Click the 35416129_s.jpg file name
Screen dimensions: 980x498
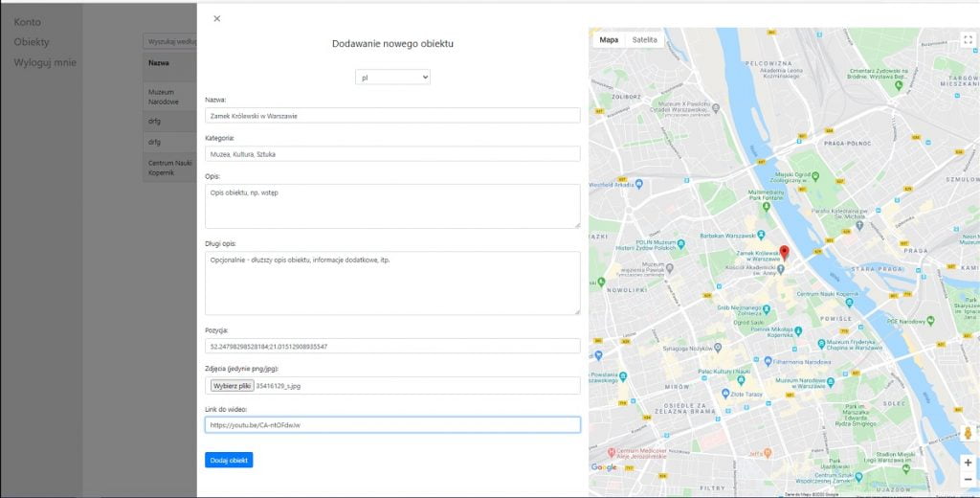(278, 386)
